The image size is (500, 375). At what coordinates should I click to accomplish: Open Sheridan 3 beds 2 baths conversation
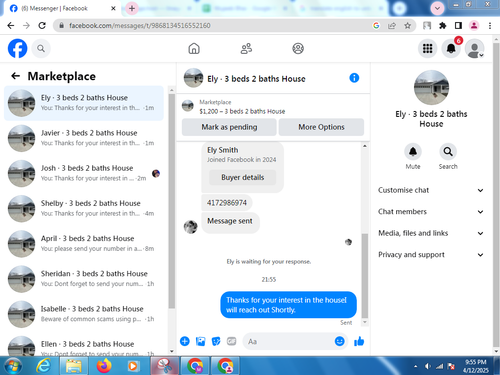(84, 279)
